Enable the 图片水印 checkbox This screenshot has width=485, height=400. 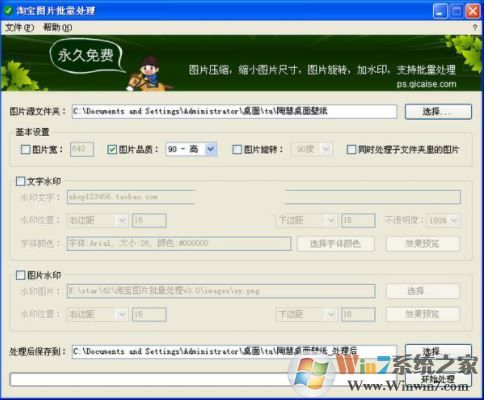coord(21,275)
